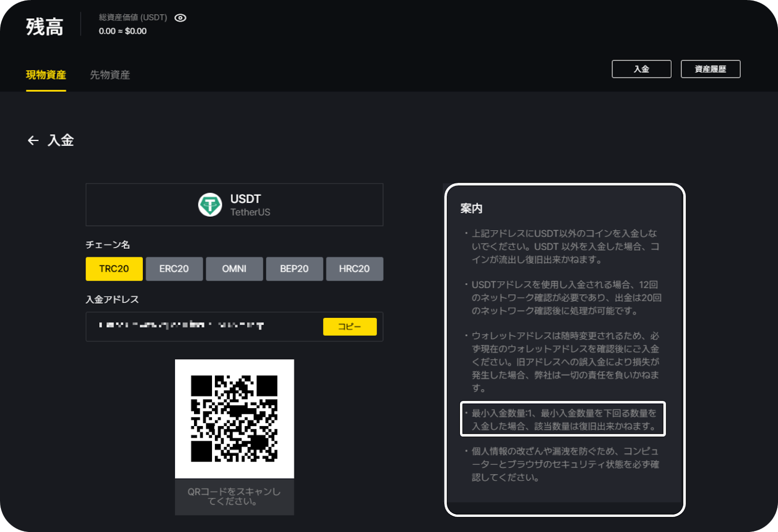This screenshot has height=532, width=778.
Task: Open the USDT TetherUS coin selector
Action: [234, 205]
